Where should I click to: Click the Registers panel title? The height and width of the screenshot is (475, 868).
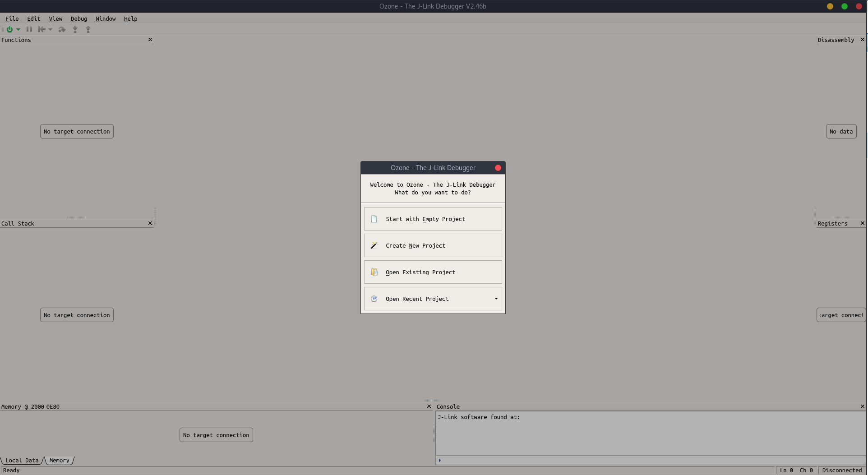click(832, 223)
